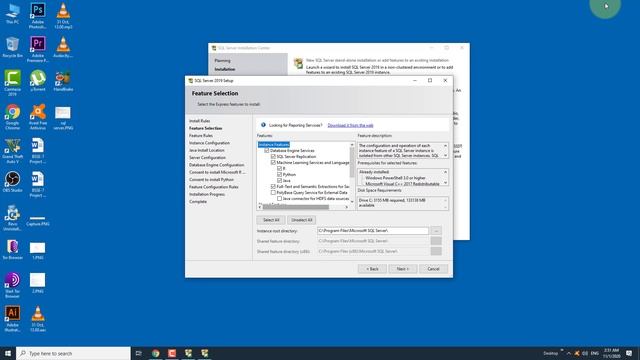This screenshot has height=360, width=640.
Task: Select the Instance Features tree node
Action: coord(274,144)
